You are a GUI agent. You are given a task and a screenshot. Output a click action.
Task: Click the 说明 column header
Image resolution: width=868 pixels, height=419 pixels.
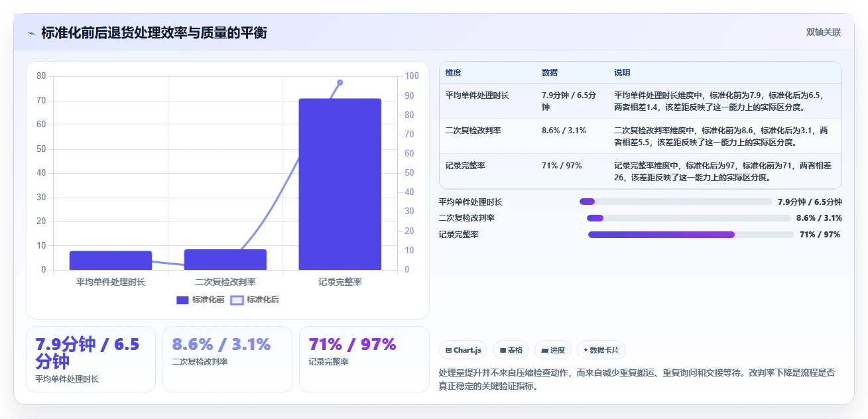(622, 73)
